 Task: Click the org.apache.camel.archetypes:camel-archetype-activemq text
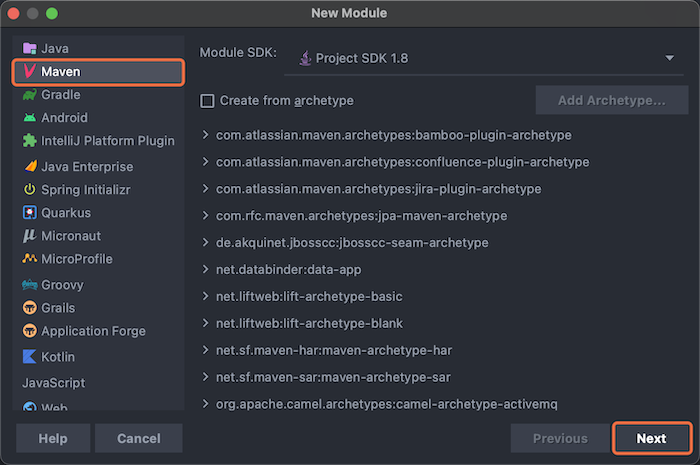point(387,404)
